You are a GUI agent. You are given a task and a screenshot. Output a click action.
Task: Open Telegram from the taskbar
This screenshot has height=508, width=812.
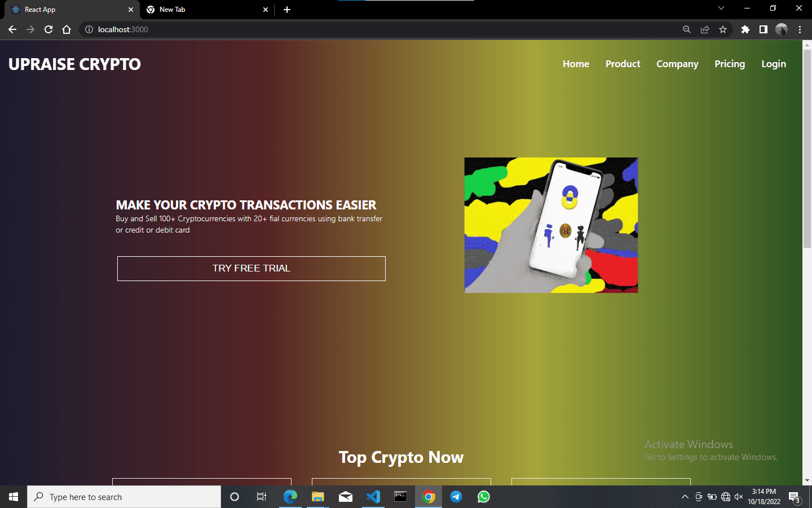coord(456,497)
